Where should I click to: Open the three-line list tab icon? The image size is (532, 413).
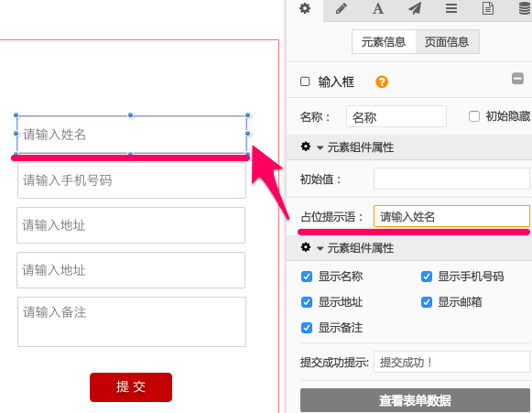(x=451, y=8)
